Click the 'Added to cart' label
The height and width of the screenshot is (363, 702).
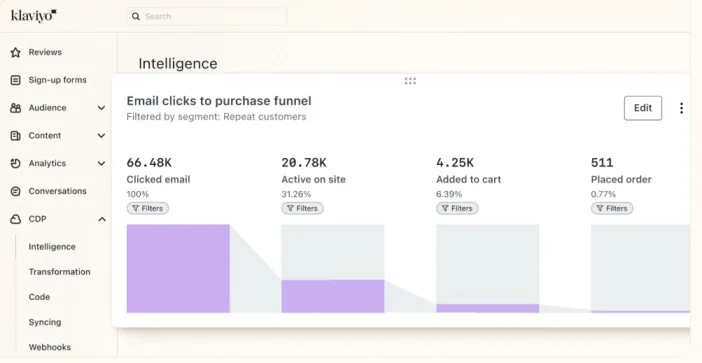(x=469, y=179)
